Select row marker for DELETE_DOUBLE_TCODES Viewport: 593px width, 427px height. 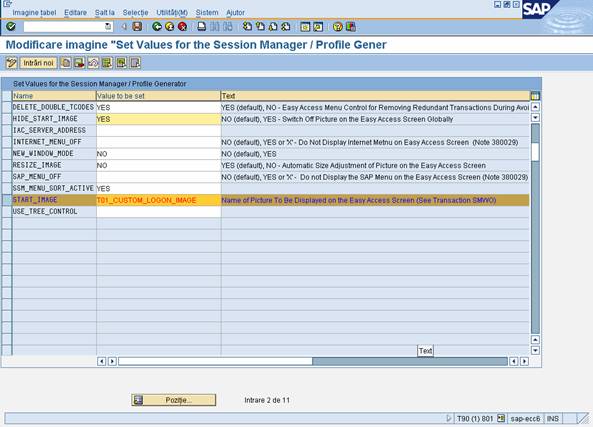(7, 107)
